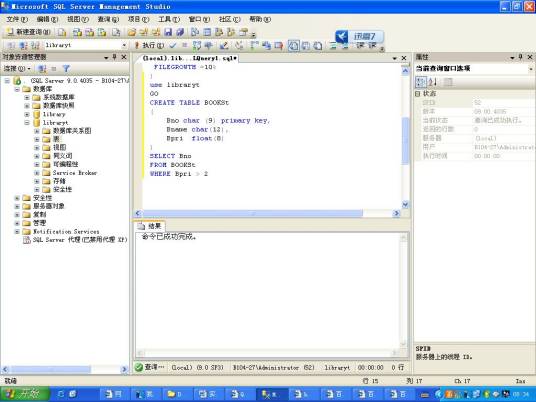This screenshot has width=536, height=402.
Task: Click the Change Connection icon beside database box
Action: click(35, 45)
